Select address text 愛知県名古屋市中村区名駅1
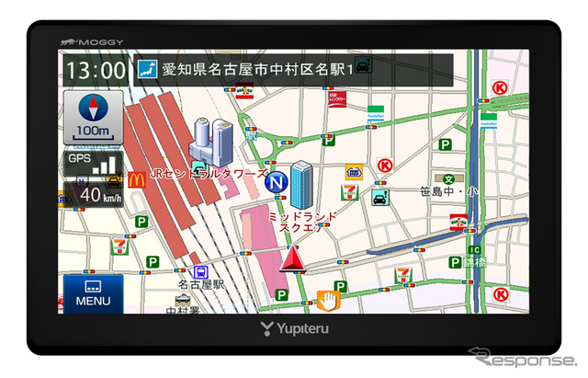The width and height of the screenshot is (588, 378). pyautogui.click(x=257, y=70)
